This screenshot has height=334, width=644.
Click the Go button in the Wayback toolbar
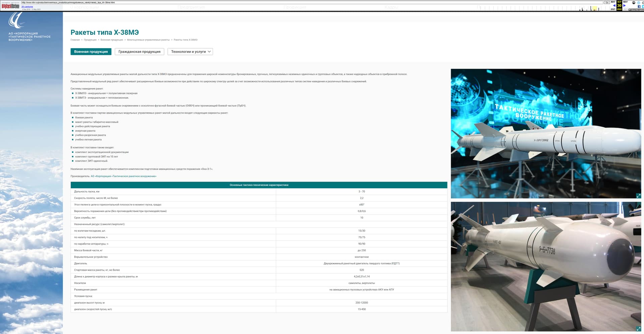(x=607, y=3)
